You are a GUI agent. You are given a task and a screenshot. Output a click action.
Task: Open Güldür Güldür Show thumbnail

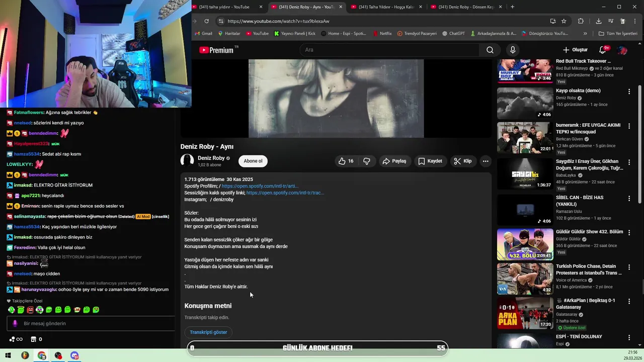pyautogui.click(x=525, y=244)
